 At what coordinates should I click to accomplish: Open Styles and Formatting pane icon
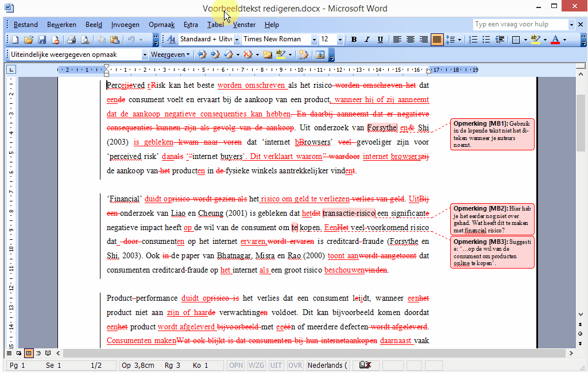(x=171, y=40)
